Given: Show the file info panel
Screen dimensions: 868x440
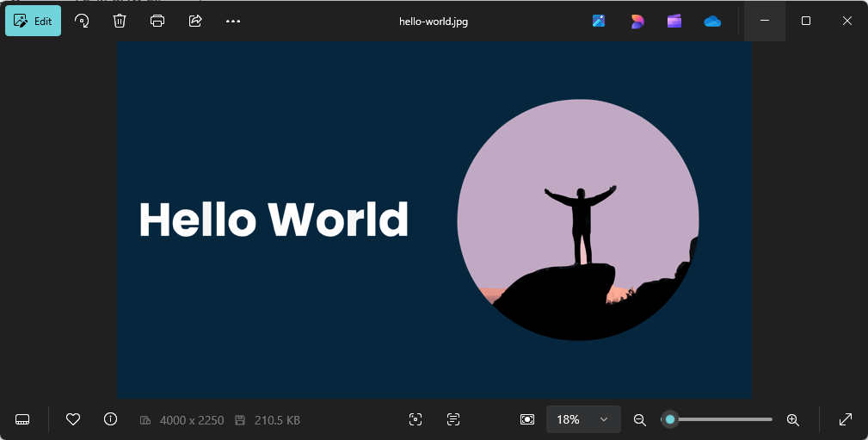Looking at the screenshot, I should pos(110,419).
